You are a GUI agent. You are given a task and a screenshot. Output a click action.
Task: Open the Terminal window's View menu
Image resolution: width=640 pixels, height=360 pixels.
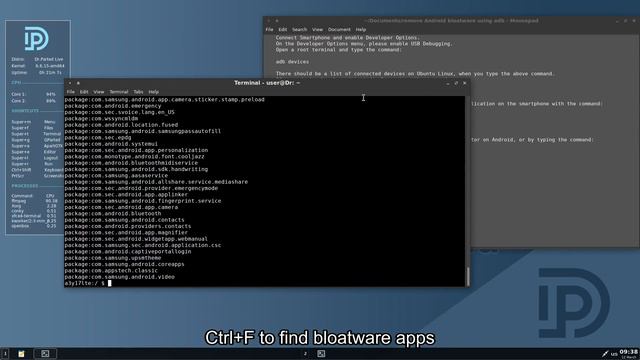point(99,92)
